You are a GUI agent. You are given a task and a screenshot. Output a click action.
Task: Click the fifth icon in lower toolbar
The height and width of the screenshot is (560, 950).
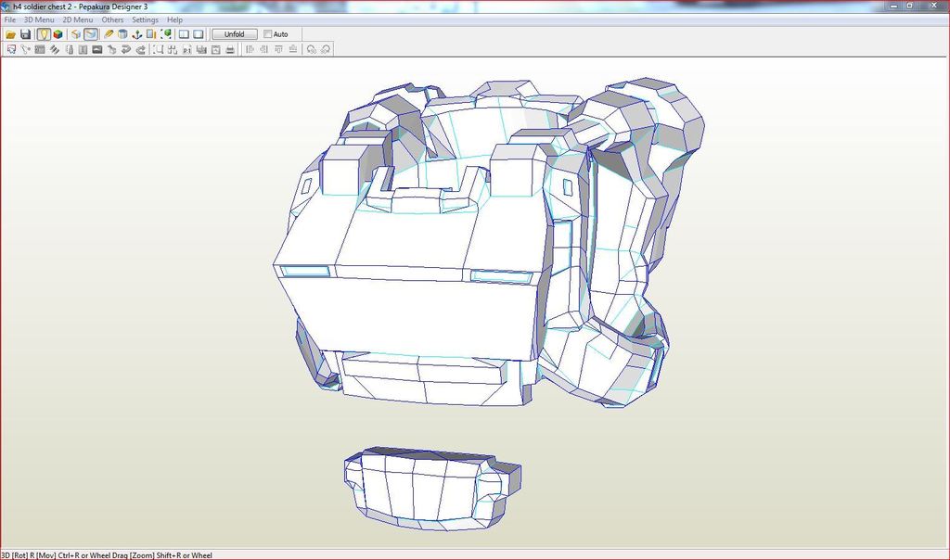click(69, 50)
